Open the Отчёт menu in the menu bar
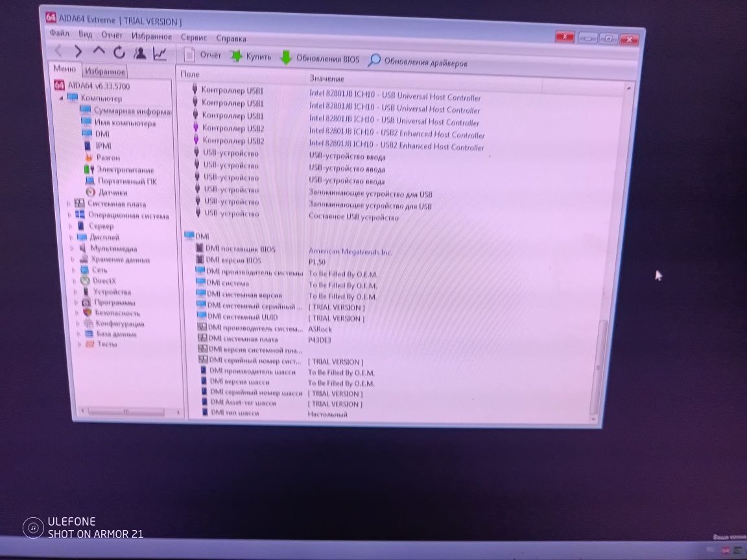Viewport: 747px width, 560px height. (112, 35)
